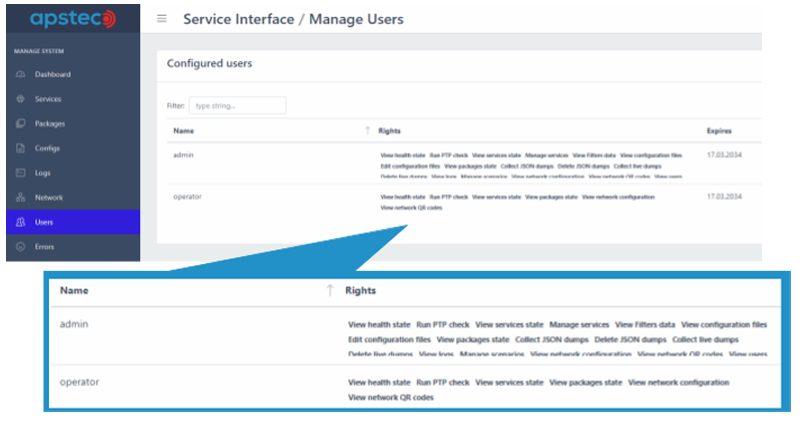Sort users by the Name column arrow
Image resolution: width=802 pixels, height=423 pixels.
tap(367, 131)
